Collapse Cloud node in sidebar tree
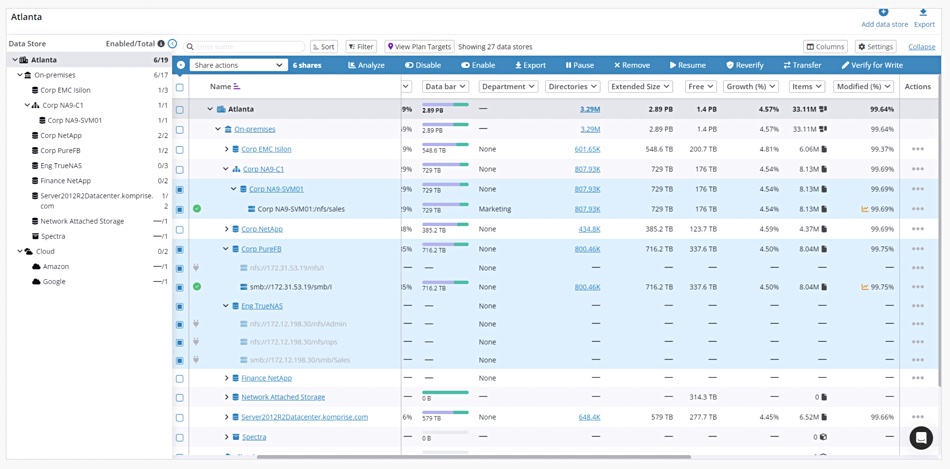This screenshot has width=950, height=469. coord(20,251)
